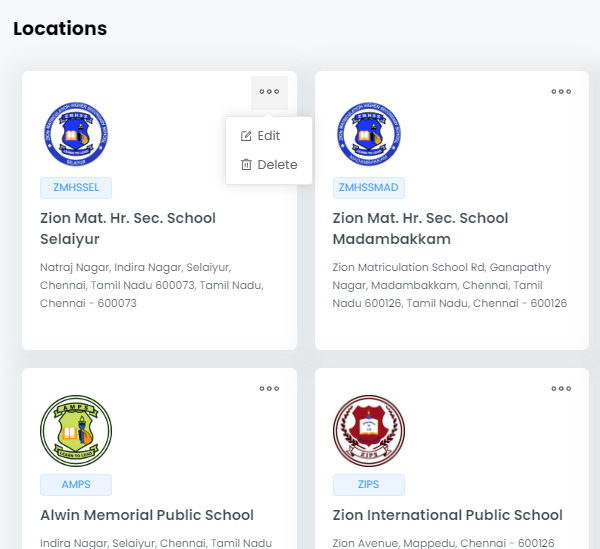Close the three-dots menu on Selaiyur card
This screenshot has width=600, height=549.
pyautogui.click(x=269, y=92)
